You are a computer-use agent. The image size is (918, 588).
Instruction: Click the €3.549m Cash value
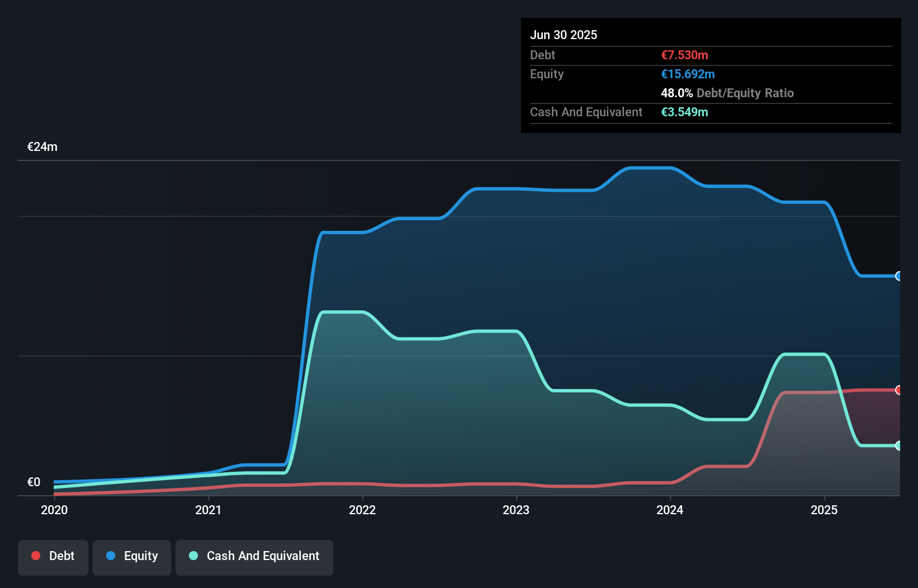point(685,112)
